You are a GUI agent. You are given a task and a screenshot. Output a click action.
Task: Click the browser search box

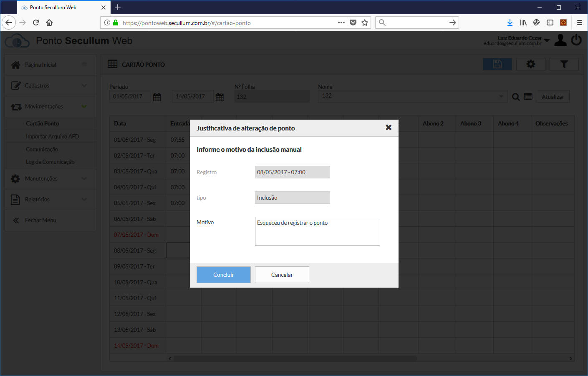point(417,23)
